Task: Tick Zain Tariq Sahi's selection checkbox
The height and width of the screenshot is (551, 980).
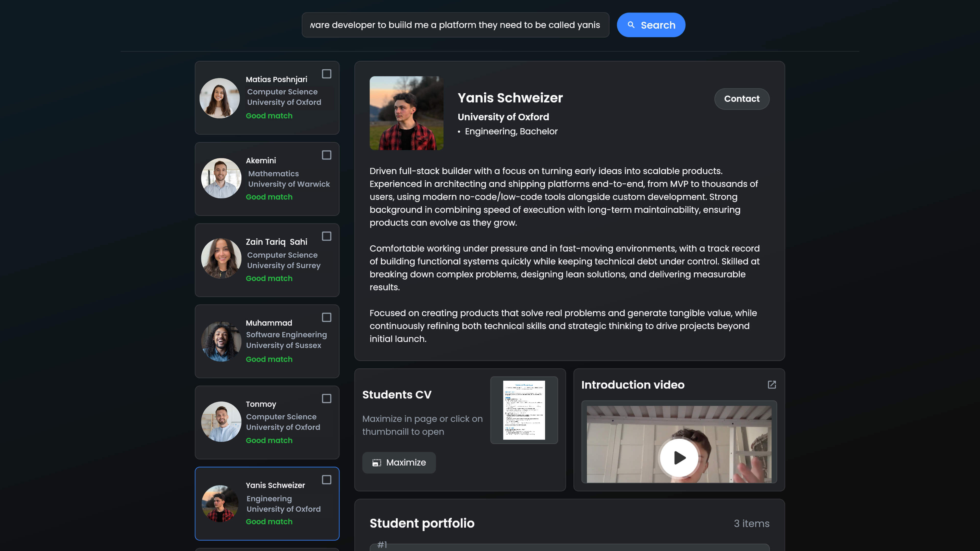Action: coord(327,236)
